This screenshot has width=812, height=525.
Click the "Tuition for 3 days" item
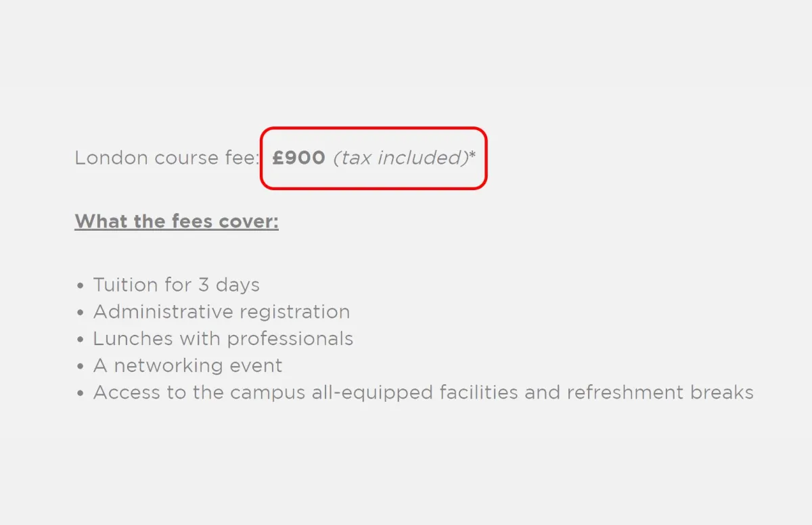tap(176, 285)
